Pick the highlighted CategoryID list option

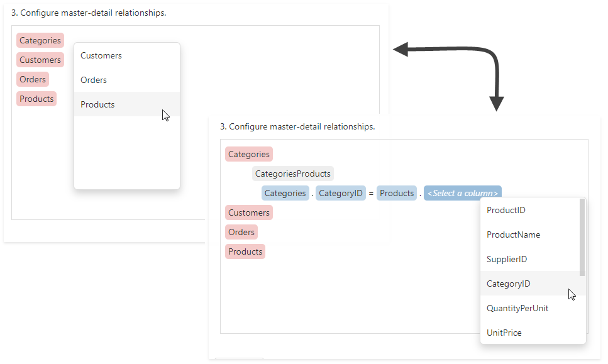509,284
